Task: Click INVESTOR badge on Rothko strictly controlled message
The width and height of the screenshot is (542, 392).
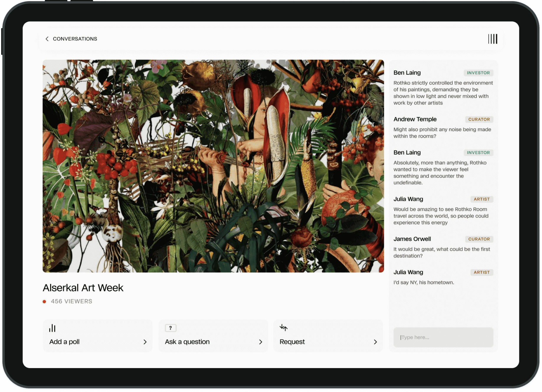Action: [x=478, y=73]
